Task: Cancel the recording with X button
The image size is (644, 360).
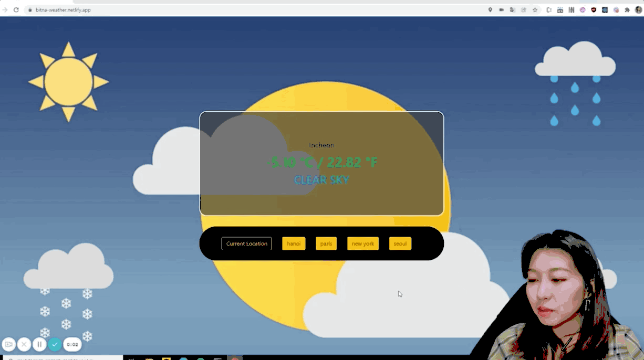Action: click(24, 344)
